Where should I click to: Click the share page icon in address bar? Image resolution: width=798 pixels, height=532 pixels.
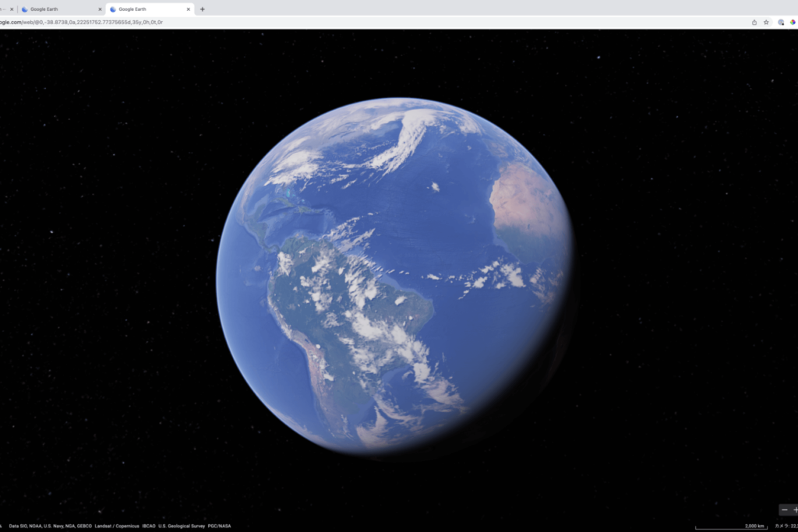(x=754, y=23)
